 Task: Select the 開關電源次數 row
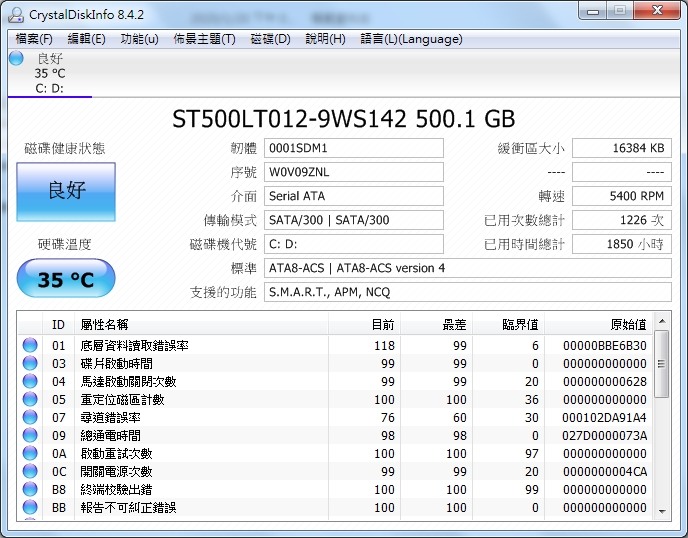pos(335,471)
